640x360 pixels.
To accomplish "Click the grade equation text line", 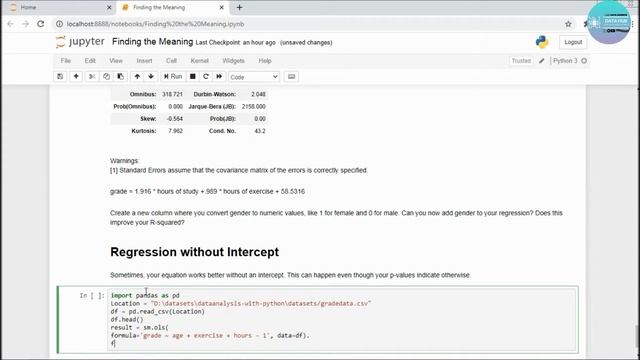I will point(207,191).
